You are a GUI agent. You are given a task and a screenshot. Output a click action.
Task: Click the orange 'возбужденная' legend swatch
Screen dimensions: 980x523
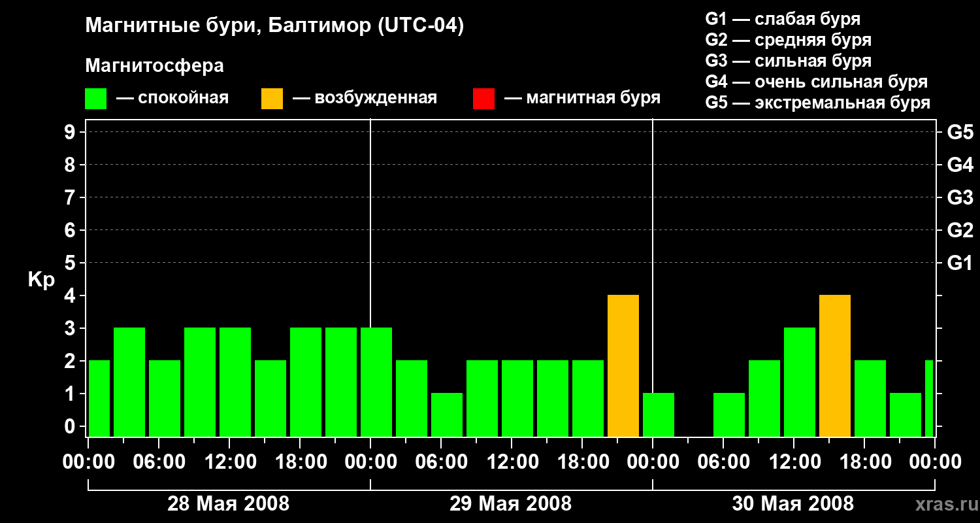click(x=272, y=99)
